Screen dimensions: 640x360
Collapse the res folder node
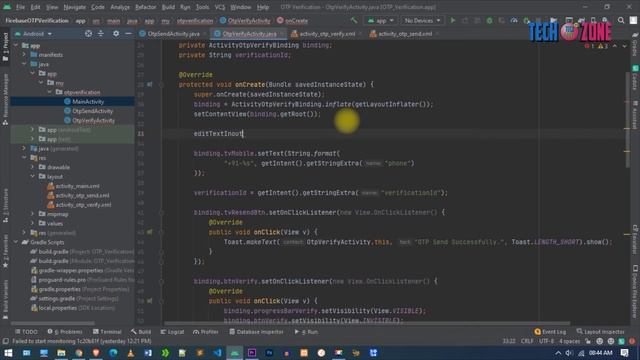[x=24, y=158]
